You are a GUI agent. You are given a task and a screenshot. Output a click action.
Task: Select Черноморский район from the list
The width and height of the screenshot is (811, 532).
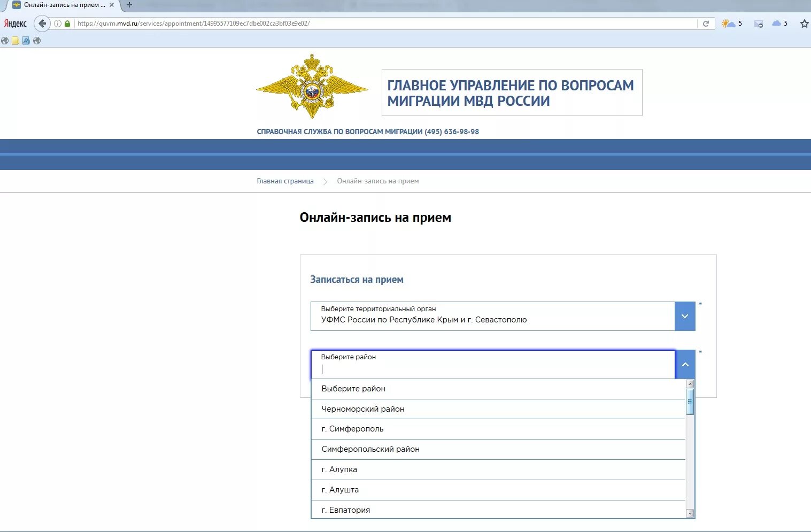pos(498,409)
